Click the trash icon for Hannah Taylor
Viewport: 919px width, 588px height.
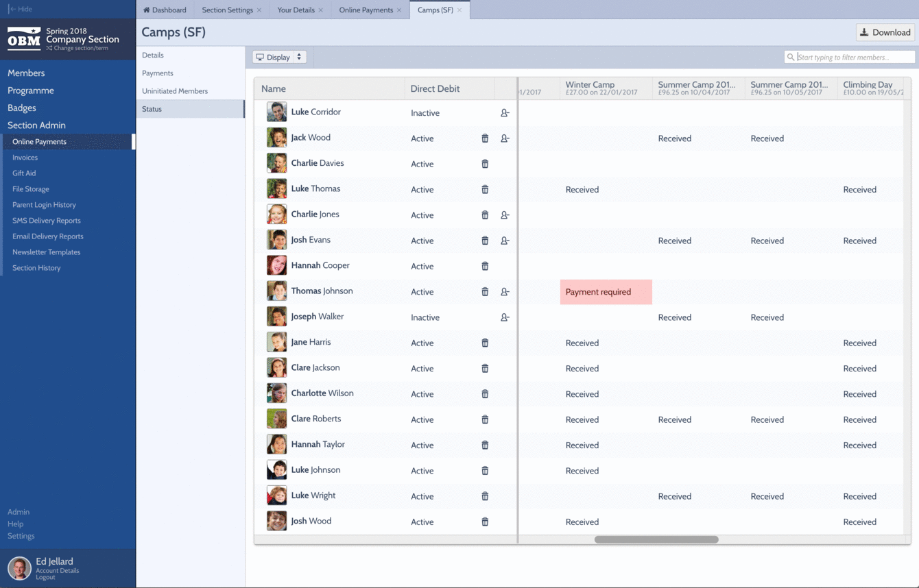(x=485, y=445)
